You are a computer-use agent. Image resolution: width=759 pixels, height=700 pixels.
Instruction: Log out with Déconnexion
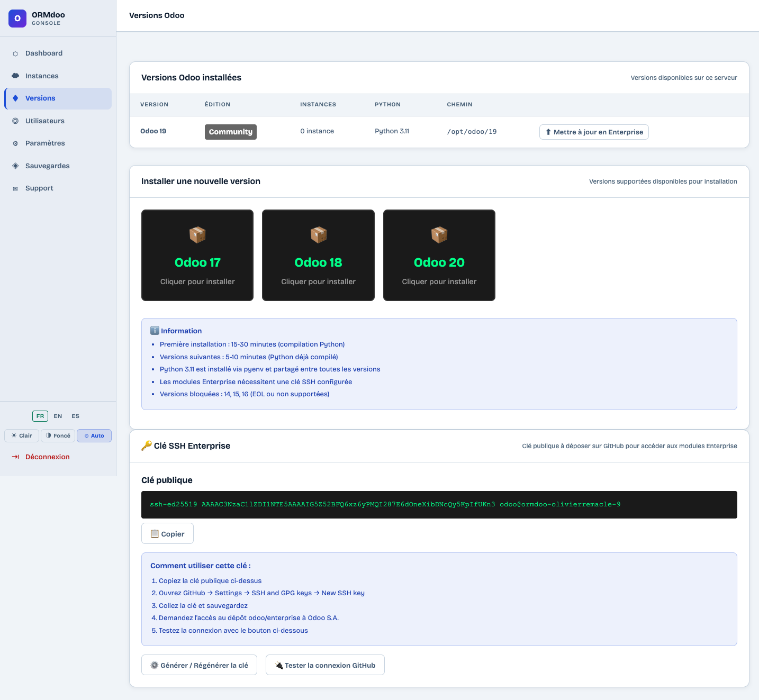coord(58,457)
